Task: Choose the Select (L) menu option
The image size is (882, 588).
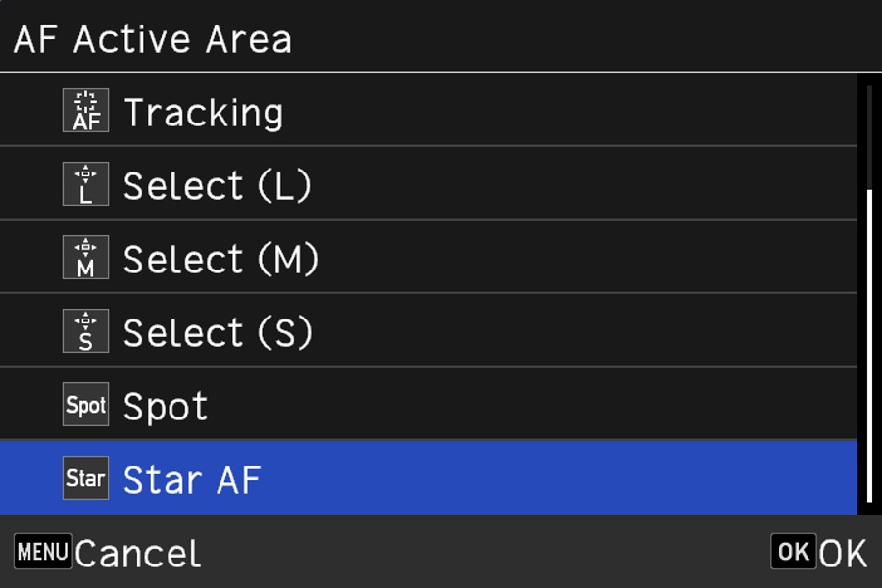Action: pyautogui.click(x=217, y=186)
